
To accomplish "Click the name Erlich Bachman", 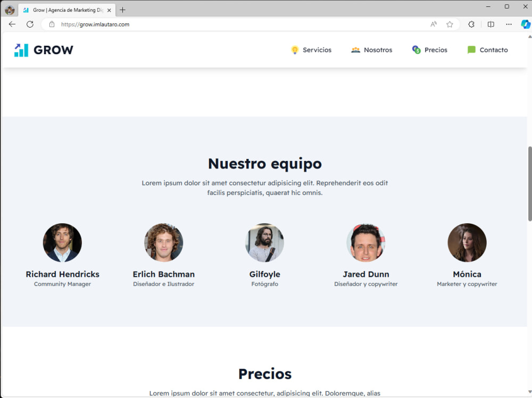I will (163, 274).
